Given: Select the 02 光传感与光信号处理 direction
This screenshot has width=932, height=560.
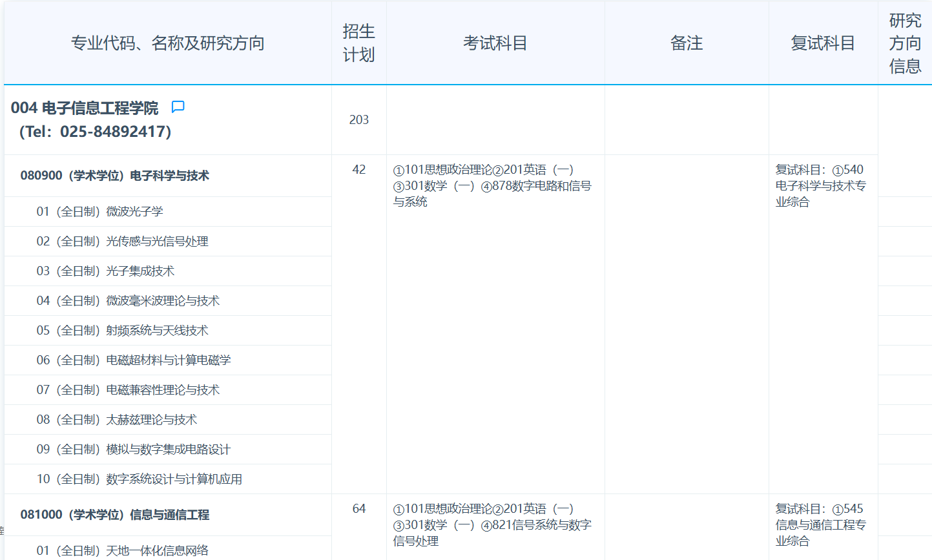Looking at the screenshot, I should pos(95,241).
